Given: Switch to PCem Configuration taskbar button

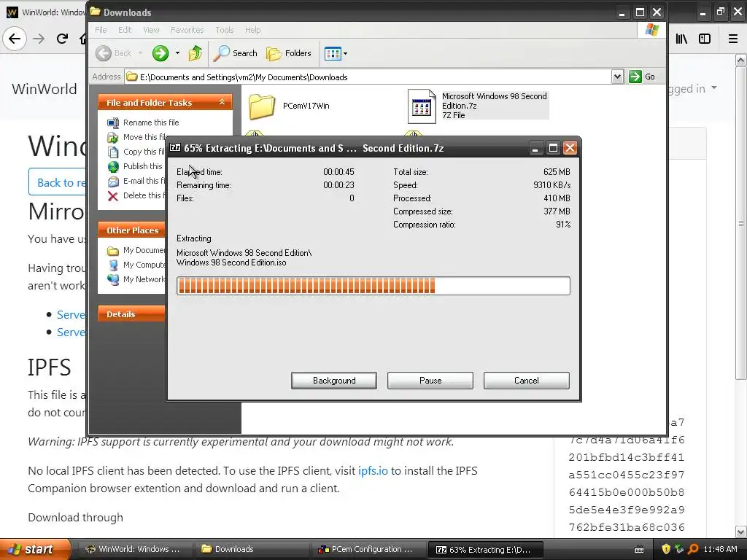Looking at the screenshot, I should [x=368, y=549].
